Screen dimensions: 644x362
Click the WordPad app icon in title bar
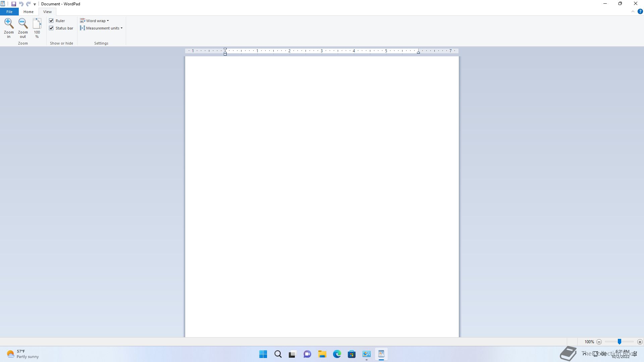pos(3,4)
